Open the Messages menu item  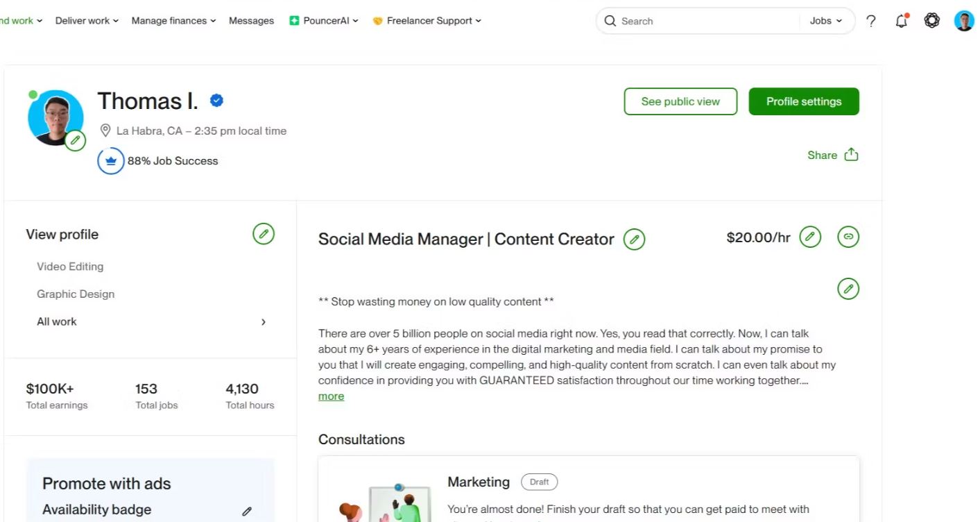[x=251, y=21]
